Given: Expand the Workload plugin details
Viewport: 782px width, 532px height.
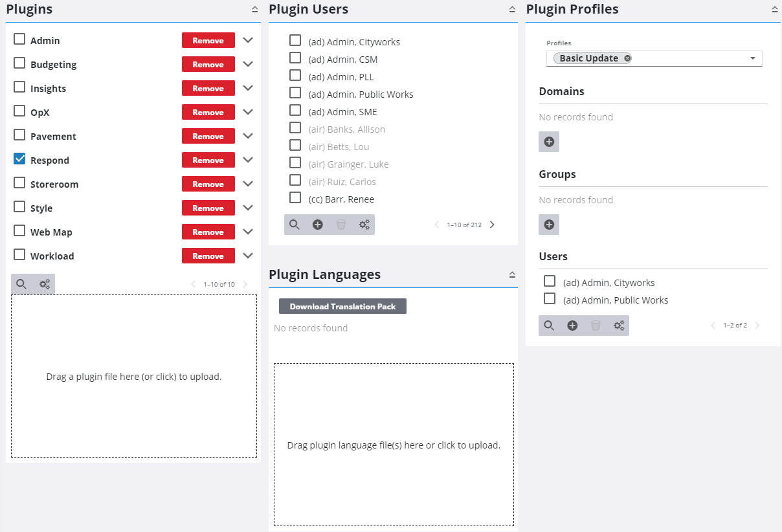Looking at the screenshot, I should tap(247, 256).
